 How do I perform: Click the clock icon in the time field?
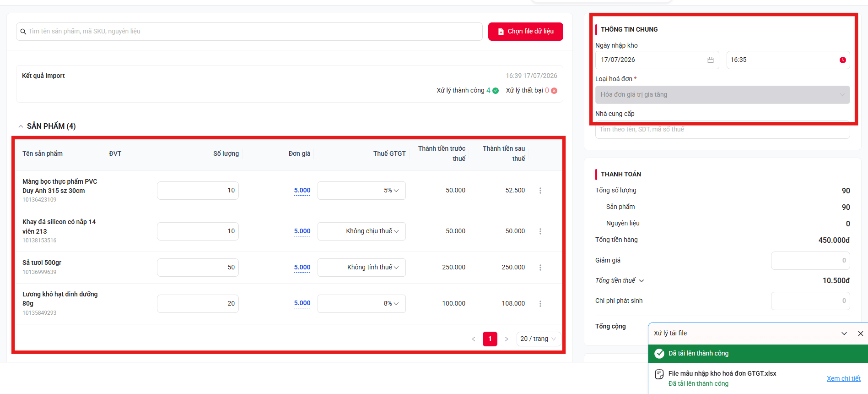pyautogui.click(x=842, y=60)
